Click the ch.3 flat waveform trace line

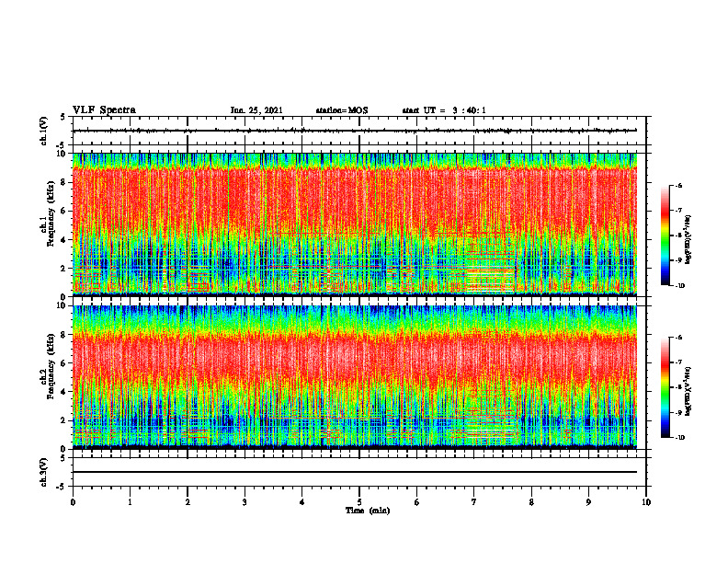click(x=355, y=472)
